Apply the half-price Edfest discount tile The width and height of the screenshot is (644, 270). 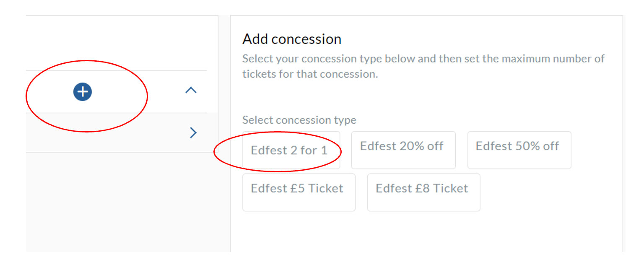tap(519, 150)
